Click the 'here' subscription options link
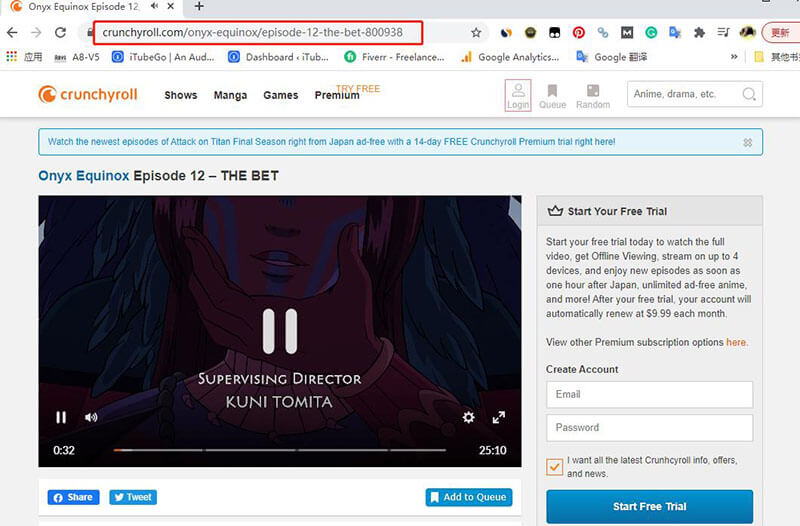Image resolution: width=800 pixels, height=526 pixels. click(736, 342)
